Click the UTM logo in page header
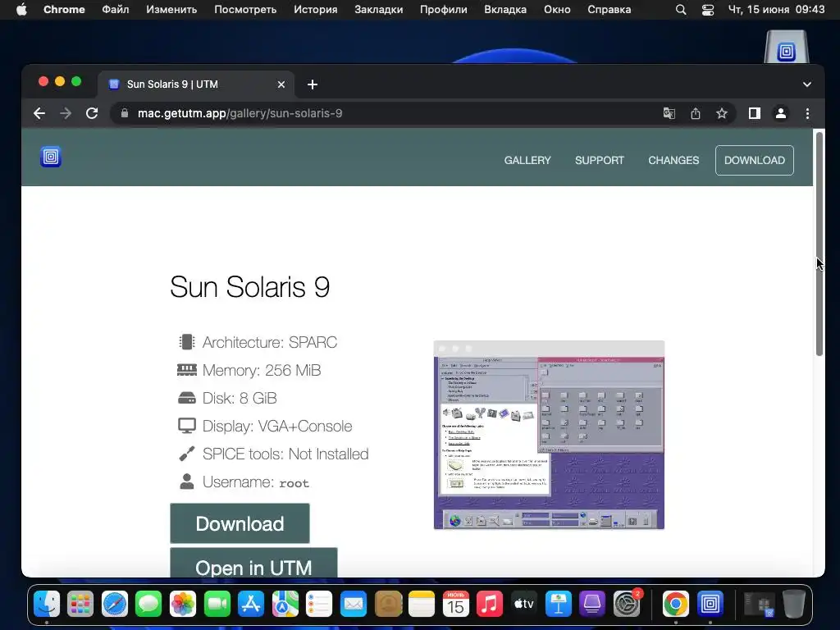Image resolution: width=840 pixels, height=630 pixels. pos(51,157)
